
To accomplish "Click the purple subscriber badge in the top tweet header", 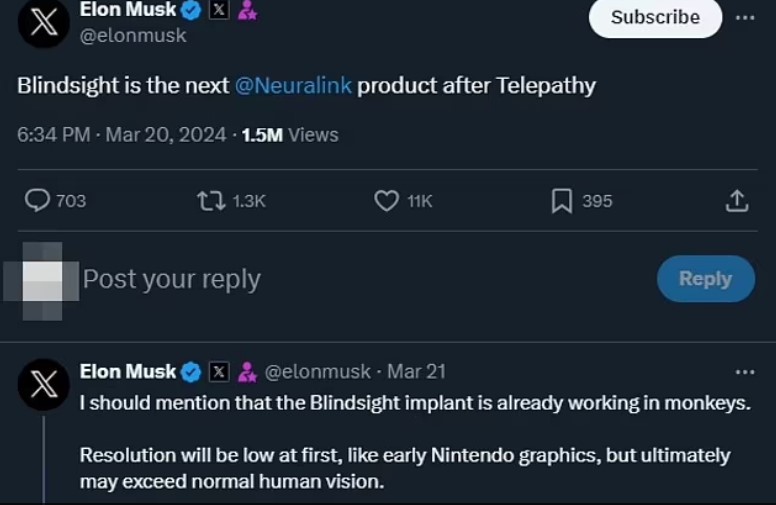I will click(x=247, y=11).
